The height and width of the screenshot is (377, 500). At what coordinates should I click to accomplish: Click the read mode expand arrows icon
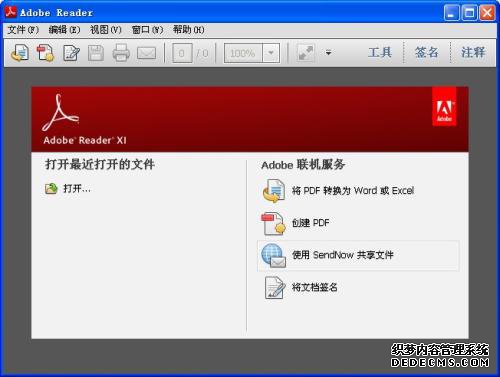(x=306, y=53)
